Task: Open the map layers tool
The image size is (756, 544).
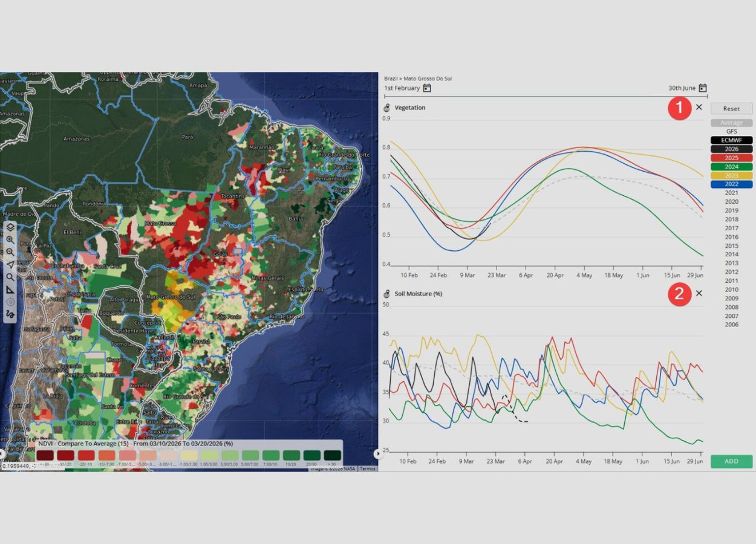Action: 10,228
